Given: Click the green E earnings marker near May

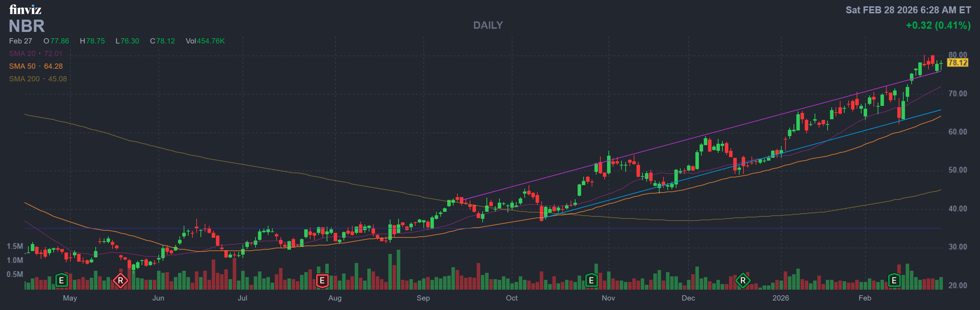Looking at the screenshot, I should [x=61, y=281].
